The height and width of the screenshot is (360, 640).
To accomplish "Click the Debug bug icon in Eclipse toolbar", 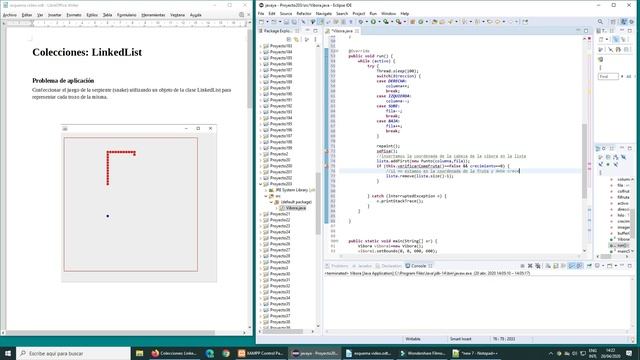I will point(360,22).
